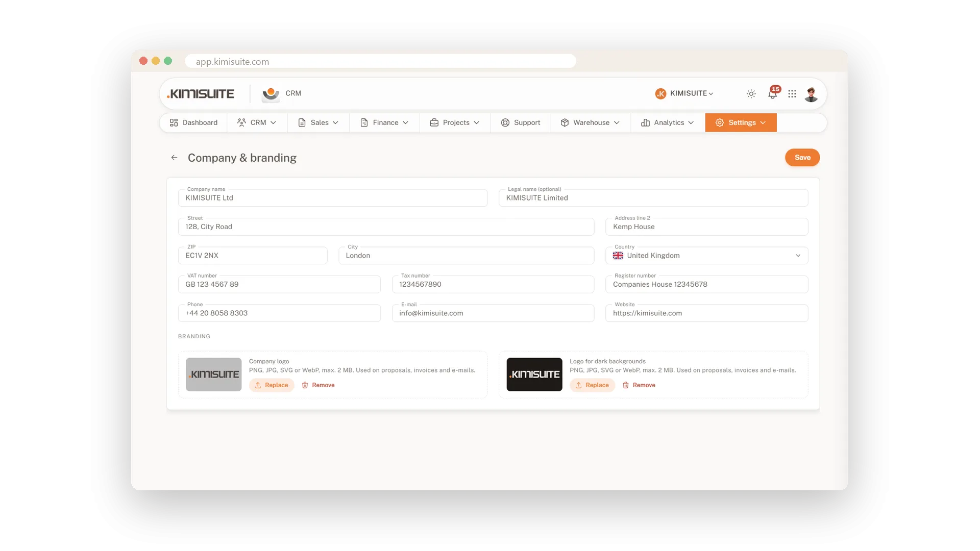Click the CRM people icon in navbar
The image size is (980, 551).
point(241,122)
